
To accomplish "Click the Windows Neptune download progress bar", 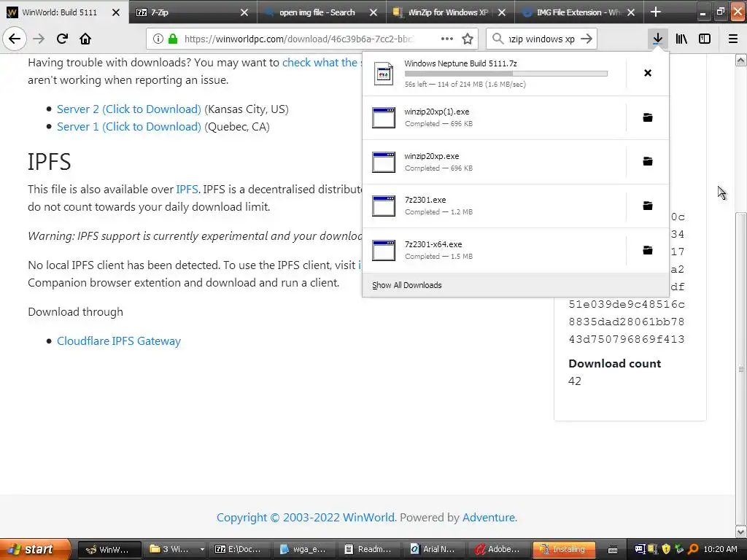I will tap(506, 74).
